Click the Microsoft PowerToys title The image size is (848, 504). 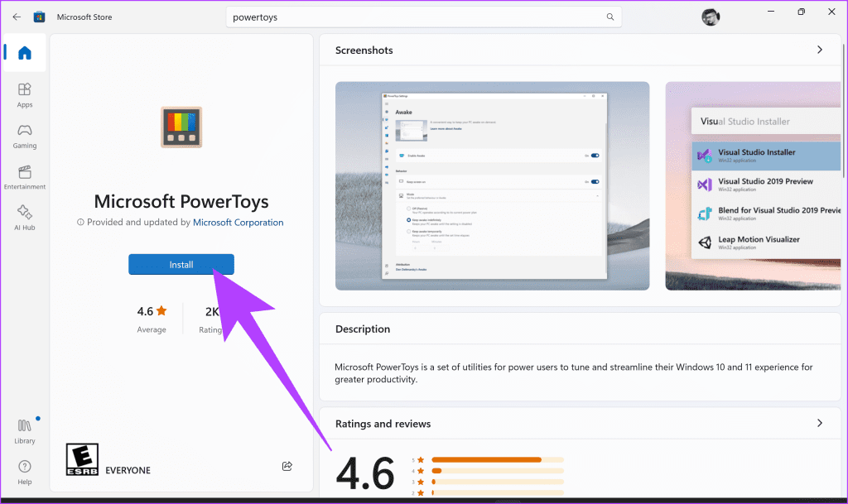[x=181, y=201]
